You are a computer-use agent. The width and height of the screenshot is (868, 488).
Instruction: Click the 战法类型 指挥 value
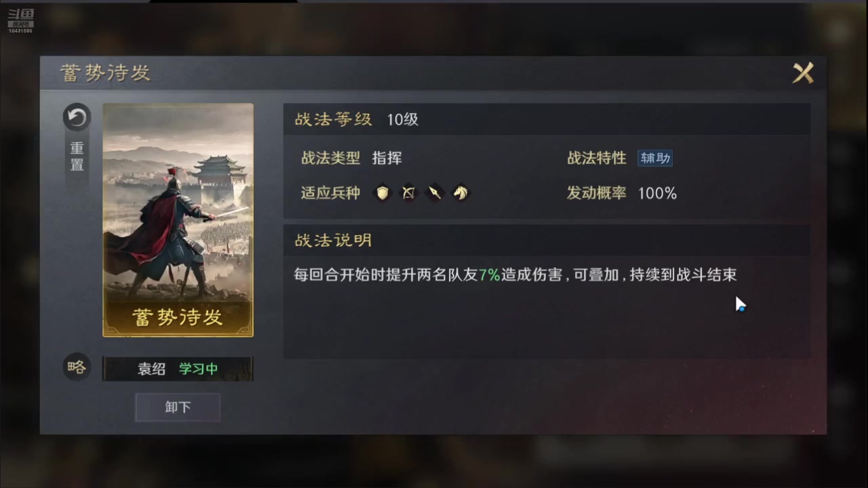(x=387, y=158)
